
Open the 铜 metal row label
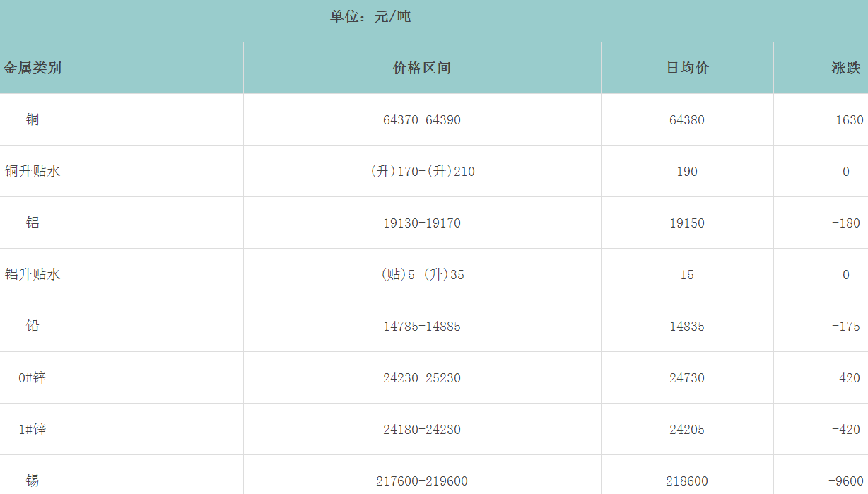[x=33, y=120]
